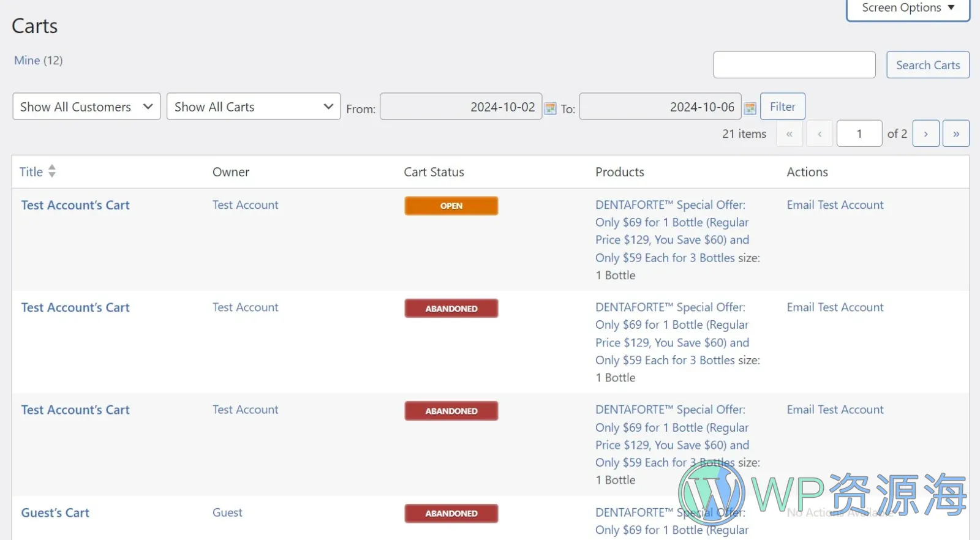The width and height of the screenshot is (980, 540).
Task: Expand the Screen Options panel
Action: point(908,9)
